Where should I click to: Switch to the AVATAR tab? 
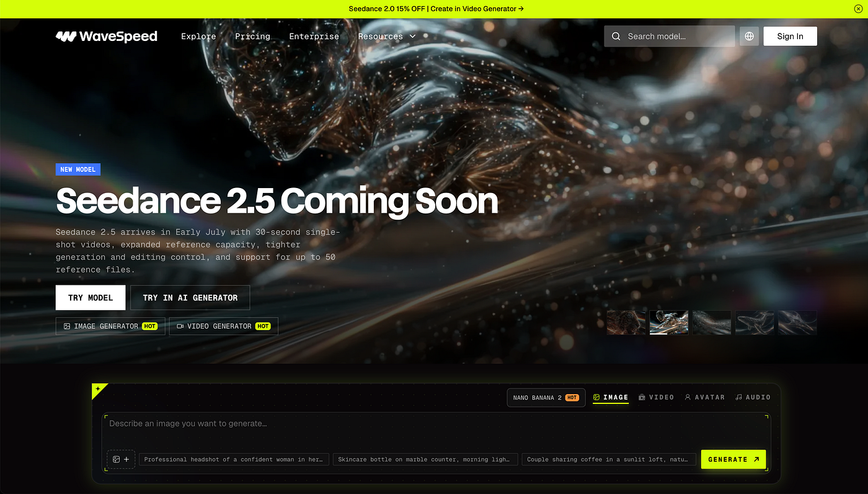click(x=705, y=397)
